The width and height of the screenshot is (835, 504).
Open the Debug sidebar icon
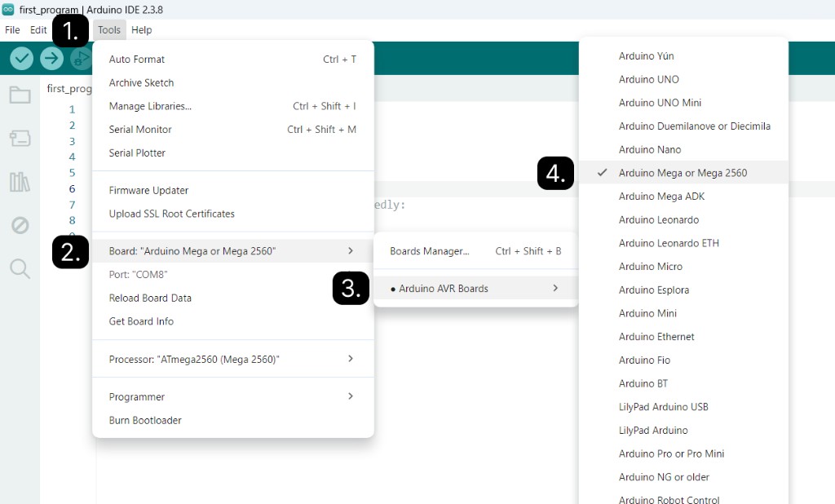coord(20,225)
